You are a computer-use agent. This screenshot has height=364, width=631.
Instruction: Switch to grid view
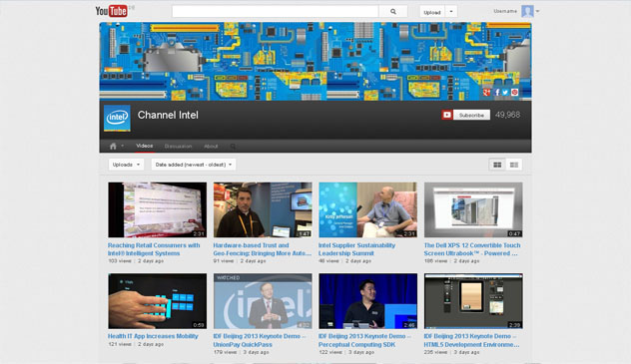pyautogui.click(x=497, y=165)
